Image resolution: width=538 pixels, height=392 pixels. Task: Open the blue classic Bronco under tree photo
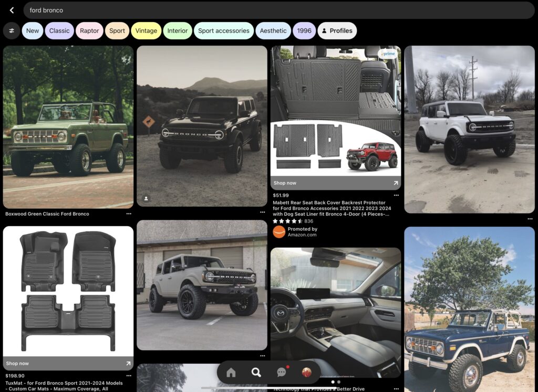point(469,310)
